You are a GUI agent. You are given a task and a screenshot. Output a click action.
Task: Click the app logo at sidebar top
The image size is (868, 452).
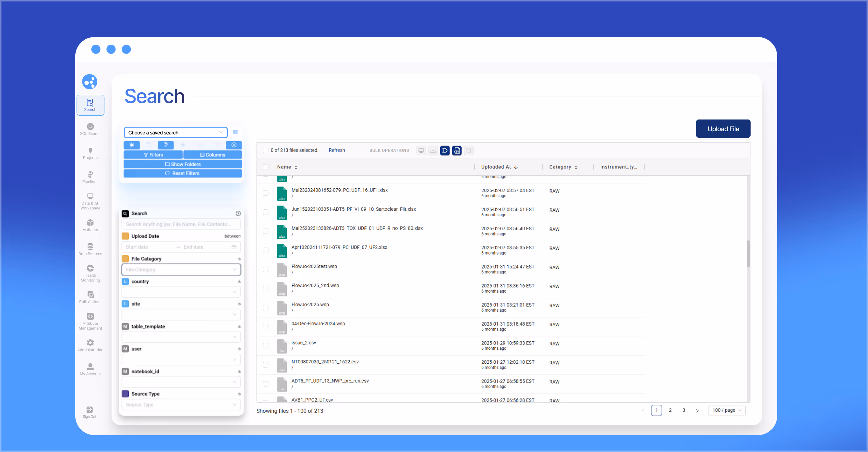[x=90, y=82]
